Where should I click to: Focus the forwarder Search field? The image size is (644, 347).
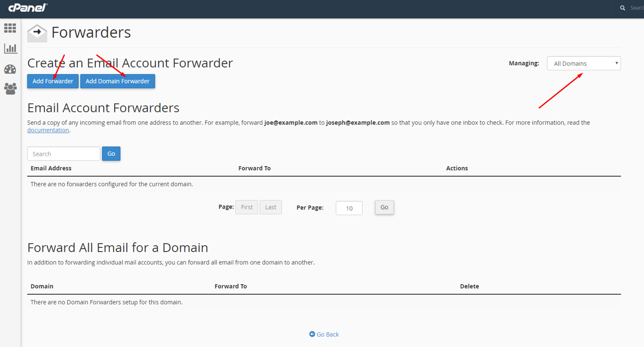tap(64, 154)
